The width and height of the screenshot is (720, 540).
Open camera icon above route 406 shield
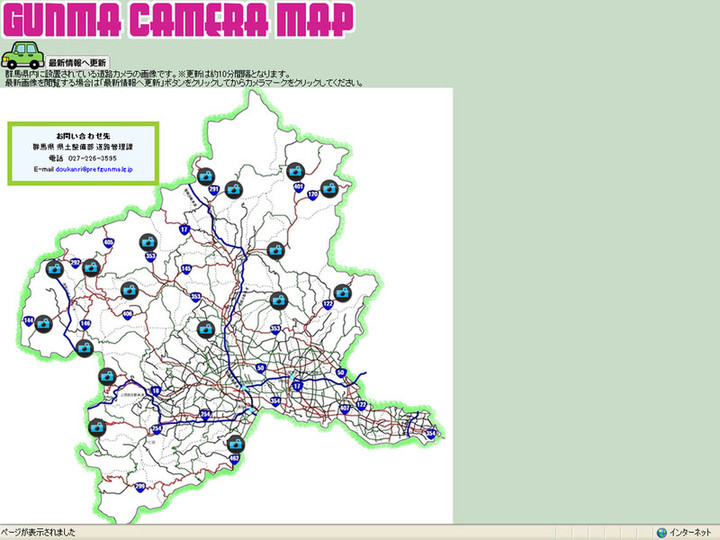130,290
